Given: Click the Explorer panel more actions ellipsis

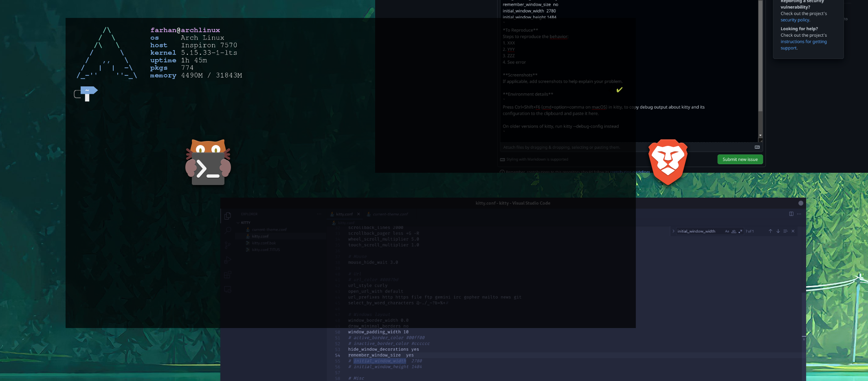Looking at the screenshot, I should point(319,214).
